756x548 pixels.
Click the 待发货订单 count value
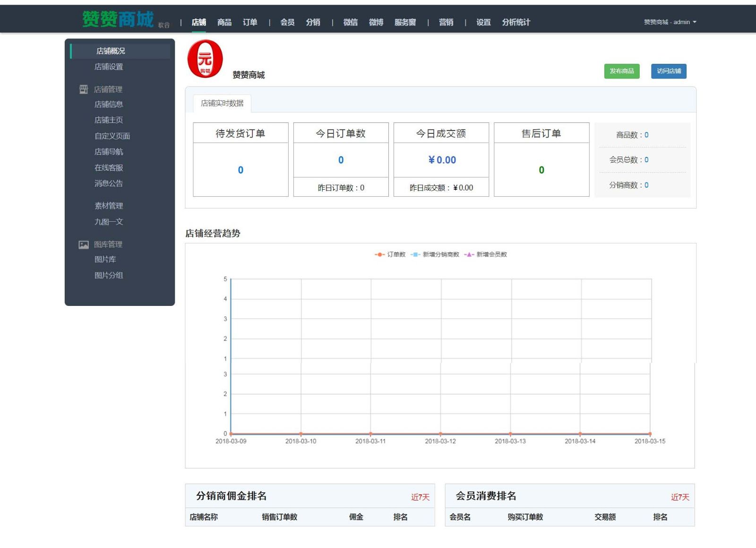pos(241,170)
